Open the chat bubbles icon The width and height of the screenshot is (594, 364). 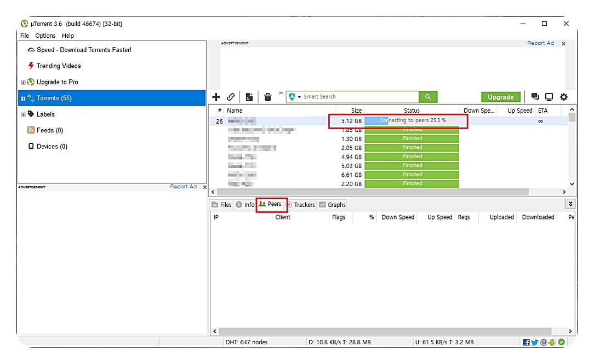click(x=535, y=97)
